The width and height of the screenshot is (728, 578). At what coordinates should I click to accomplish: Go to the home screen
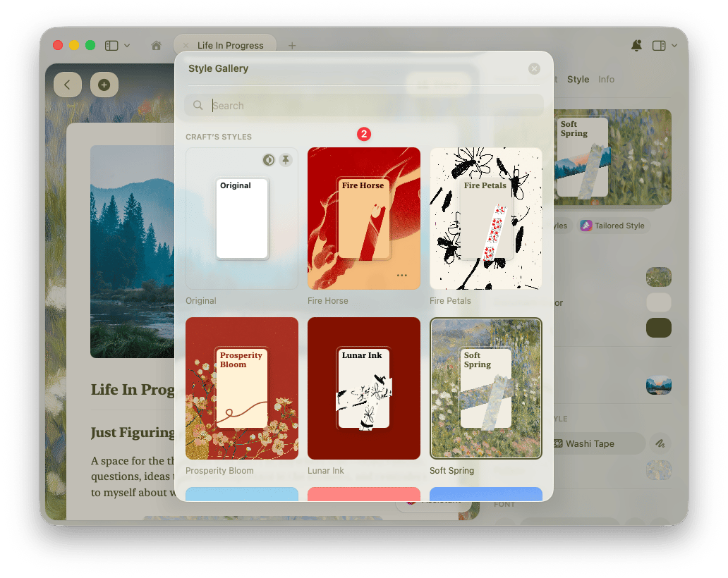pos(157,45)
